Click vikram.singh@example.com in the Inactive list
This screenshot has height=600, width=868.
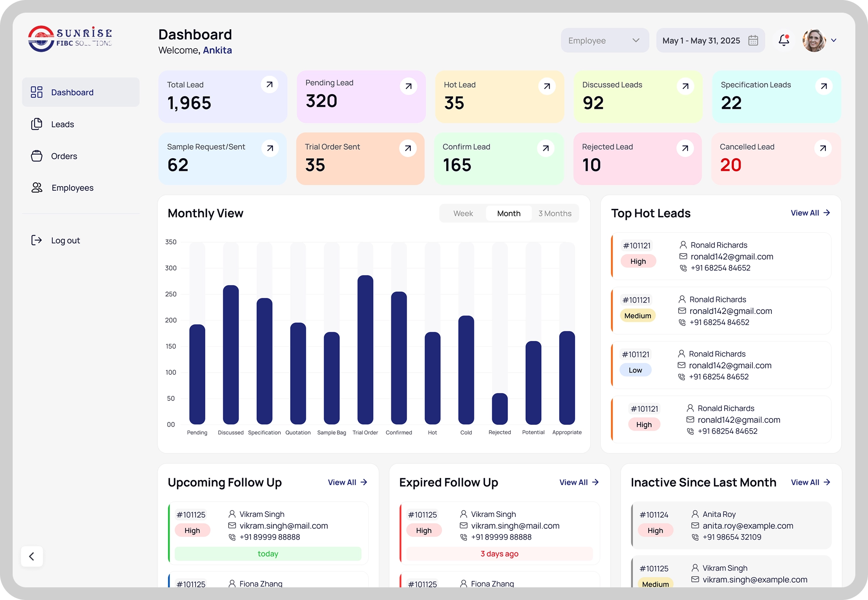click(x=755, y=580)
